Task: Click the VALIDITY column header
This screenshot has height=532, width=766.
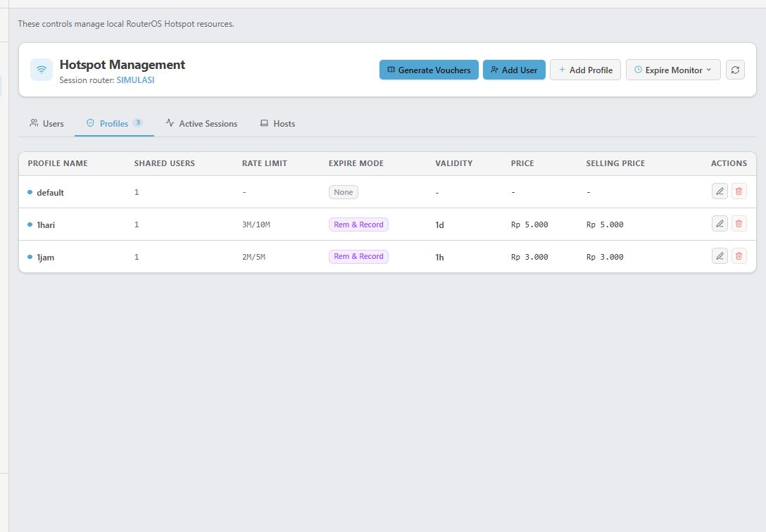Action: [x=454, y=163]
